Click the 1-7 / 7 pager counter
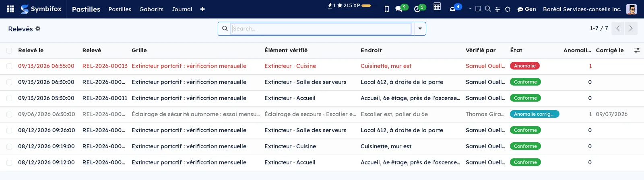Image resolution: width=644 pixels, height=180 pixels. pyautogui.click(x=599, y=28)
